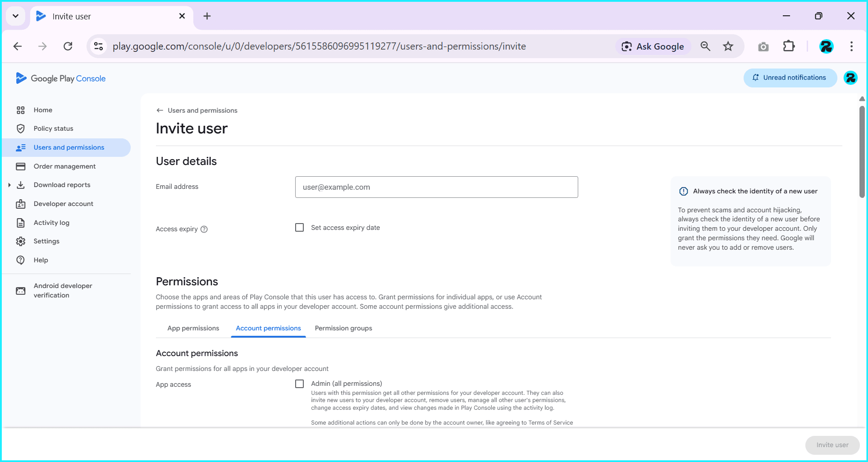Screen dimensions: 868x462
Task: Open Help in the sidebar
Action: (66, 260)
